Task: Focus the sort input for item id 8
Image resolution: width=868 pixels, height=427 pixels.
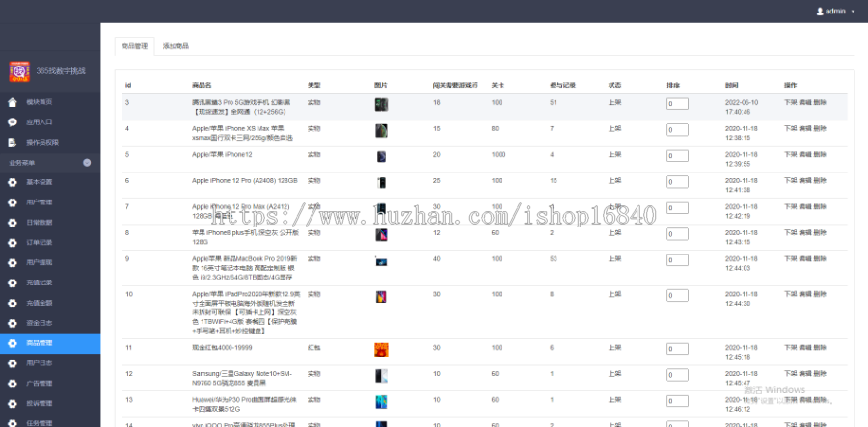Action: point(677,234)
